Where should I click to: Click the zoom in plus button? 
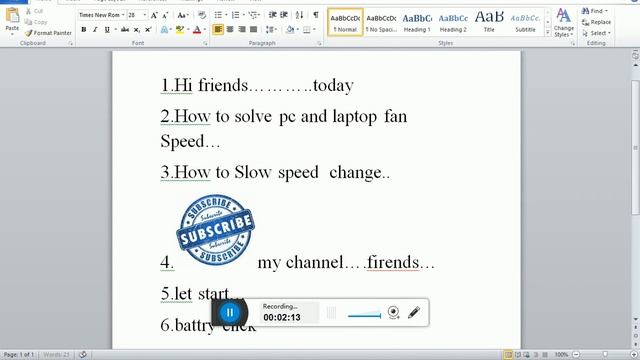[x=634, y=355]
